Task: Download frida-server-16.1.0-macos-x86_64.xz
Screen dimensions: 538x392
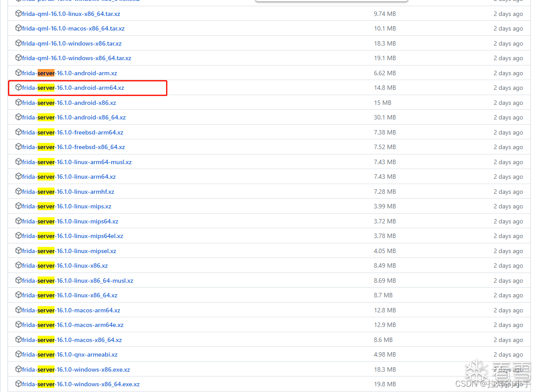Action: [x=72, y=340]
